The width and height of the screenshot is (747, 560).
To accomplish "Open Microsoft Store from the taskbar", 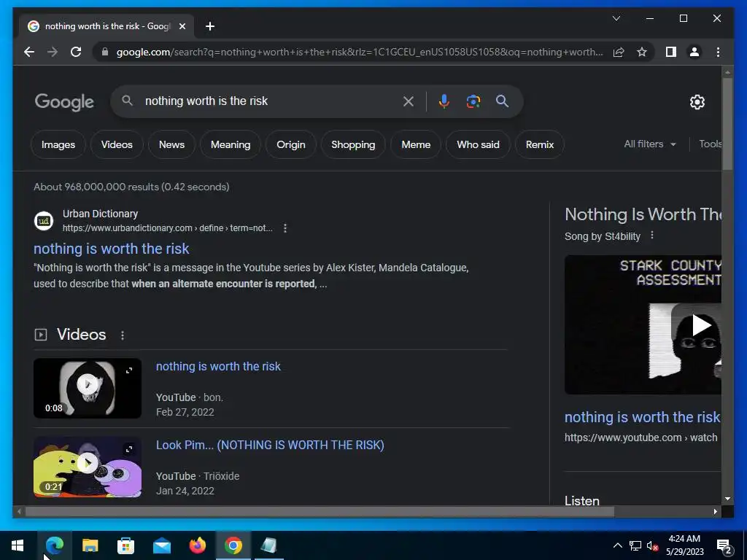I will 125,545.
